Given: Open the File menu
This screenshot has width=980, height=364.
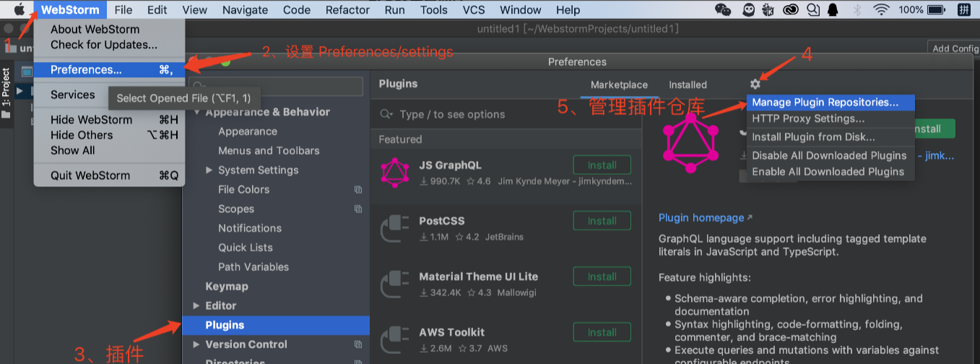Looking at the screenshot, I should [x=123, y=9].
